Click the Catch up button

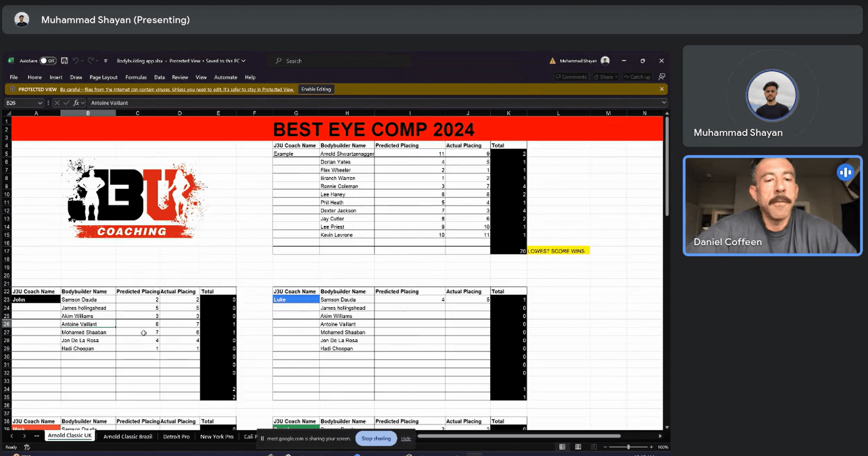(637, 77)
